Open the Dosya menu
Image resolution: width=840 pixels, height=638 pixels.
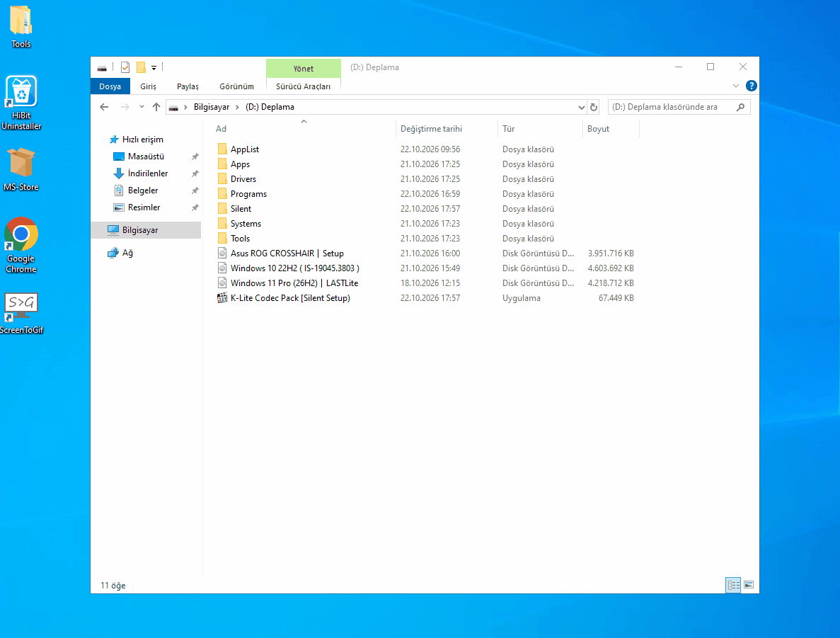click(110, 86)
